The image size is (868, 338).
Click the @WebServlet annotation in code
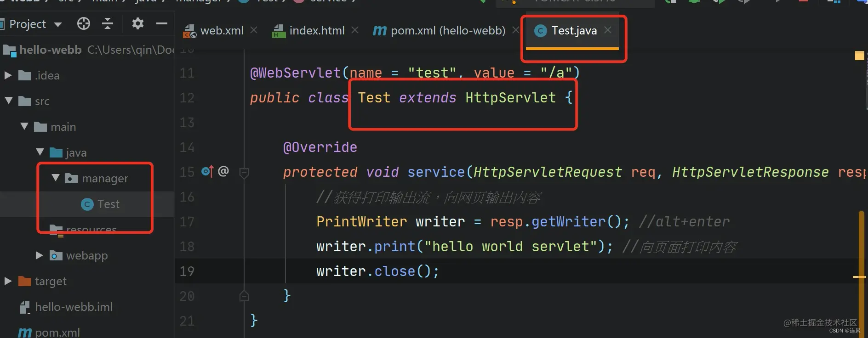pos(295,73)
